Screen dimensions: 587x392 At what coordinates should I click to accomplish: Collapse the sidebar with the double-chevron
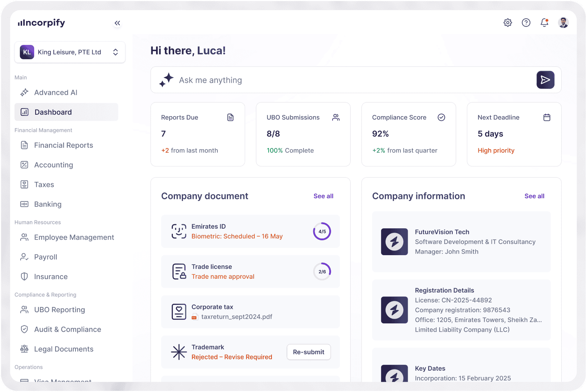click(x=117, y=23)
